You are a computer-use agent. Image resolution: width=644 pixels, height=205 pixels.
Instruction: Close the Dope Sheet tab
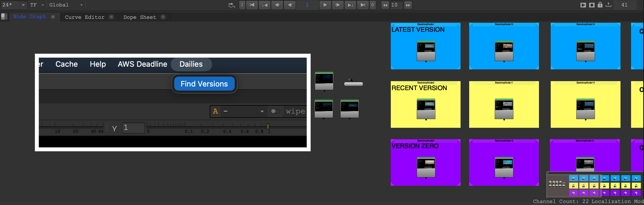[163, 17]
